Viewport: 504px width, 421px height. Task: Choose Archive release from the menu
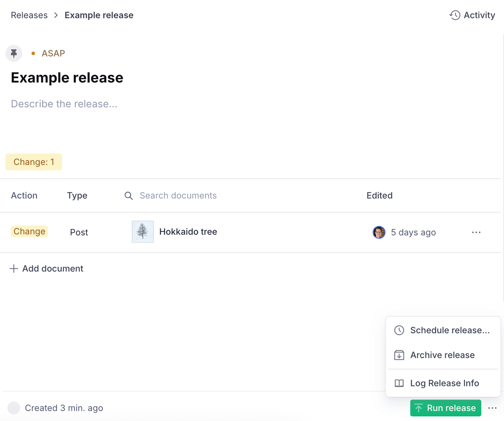point(442,355)
